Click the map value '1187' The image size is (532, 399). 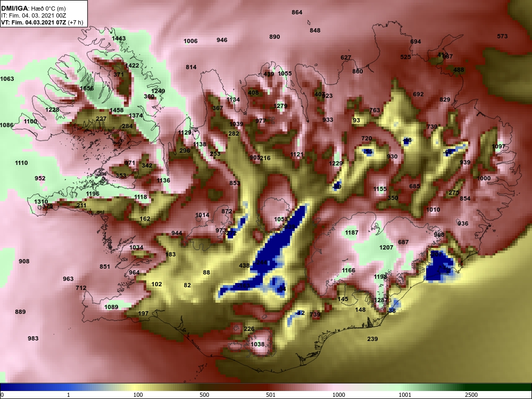click(x=352, y=232)
